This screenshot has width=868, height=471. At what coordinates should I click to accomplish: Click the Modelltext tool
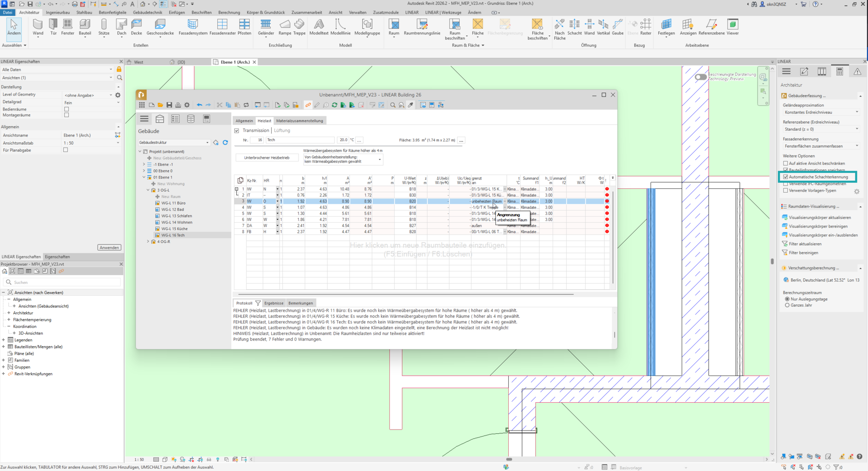319,27
